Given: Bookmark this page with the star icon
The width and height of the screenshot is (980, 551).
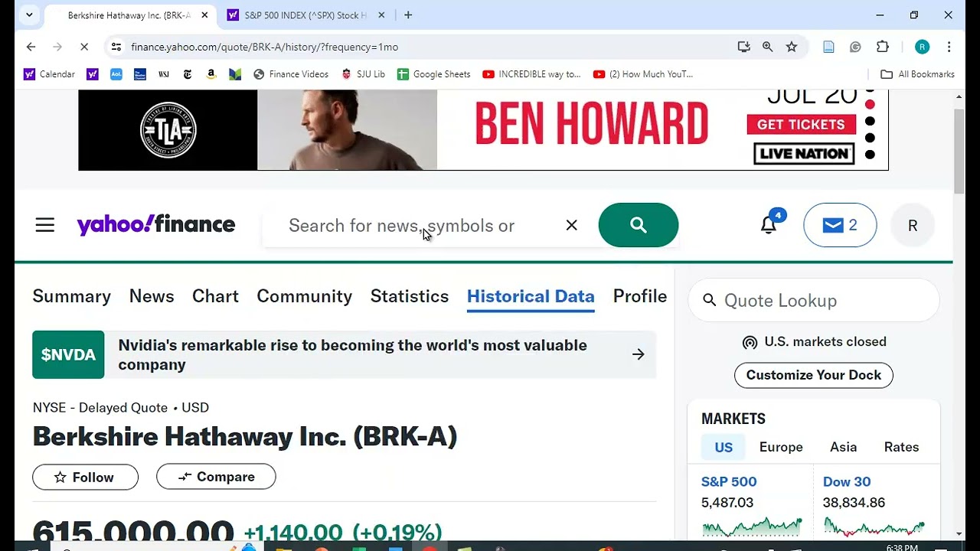Looking at the screenshot, I should point(792,47).
